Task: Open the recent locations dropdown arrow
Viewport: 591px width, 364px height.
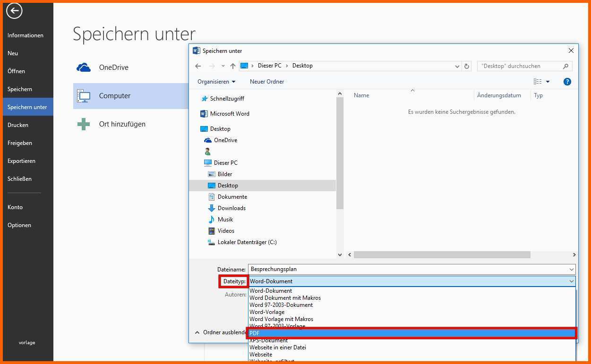Action: click(222, 66)
